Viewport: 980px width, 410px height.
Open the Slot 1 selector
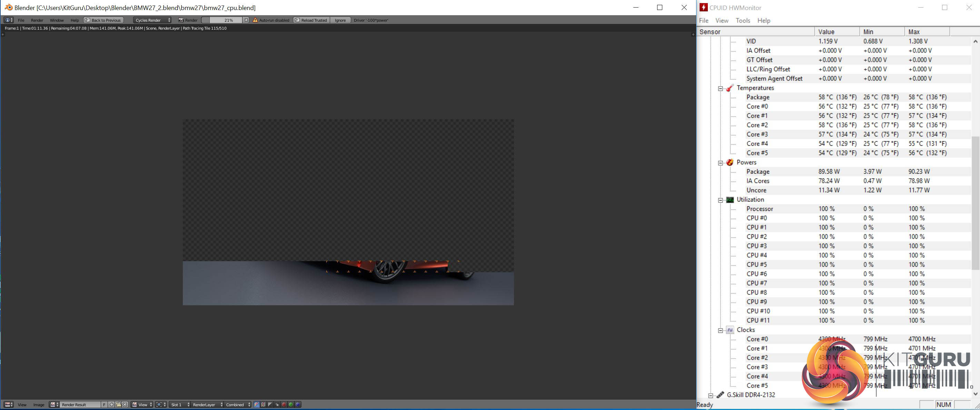coord(180,404)
